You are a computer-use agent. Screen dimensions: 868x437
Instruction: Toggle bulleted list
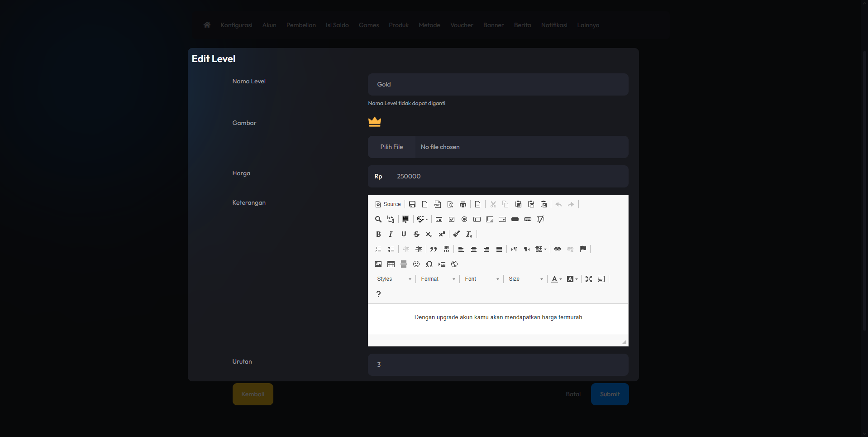[x=391, y=249]
